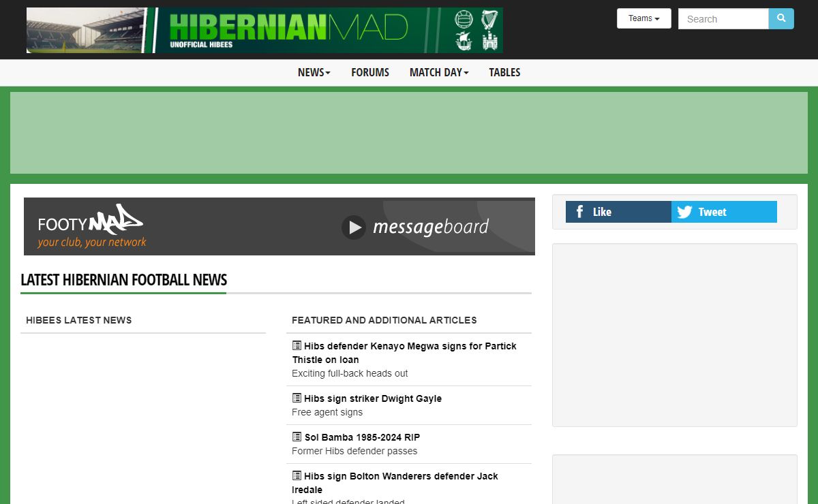818x504 pixels.
Task: Click article icon beside Dwight Gayle headline
Action: (x=297, y=398)
